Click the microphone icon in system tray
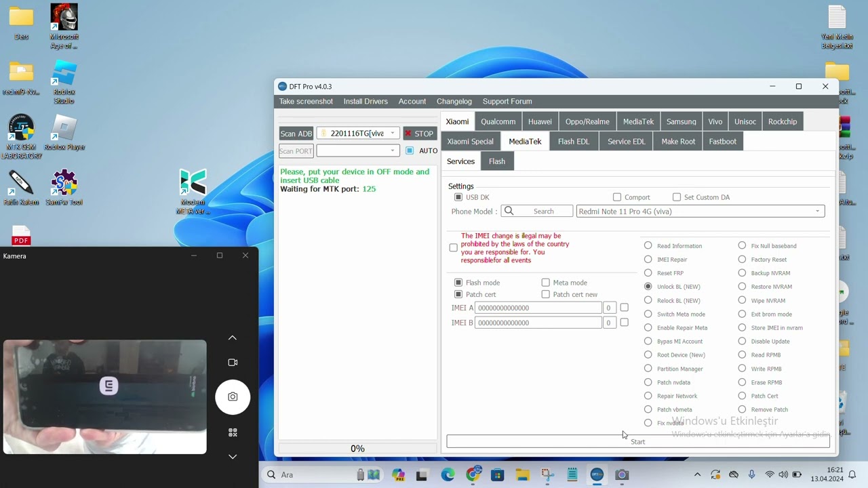This screenshot has width=868, height=488. (751, 474)
